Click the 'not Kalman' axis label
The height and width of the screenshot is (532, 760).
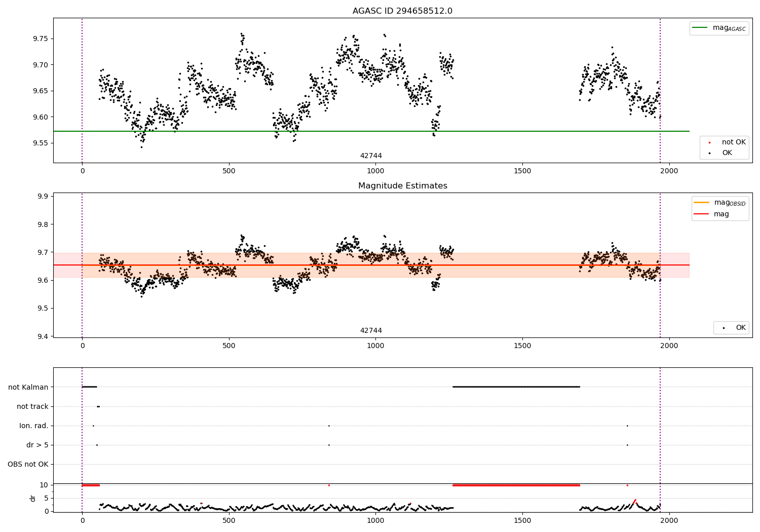(x=28, y=387)
